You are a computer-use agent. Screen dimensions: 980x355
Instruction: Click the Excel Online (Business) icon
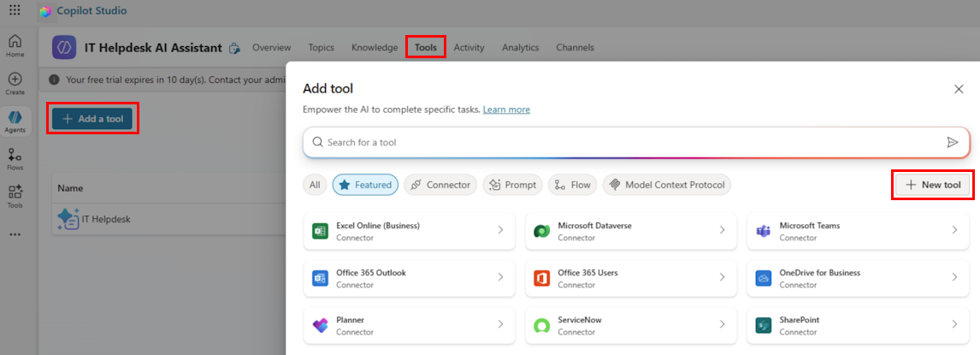pos(320,231)
